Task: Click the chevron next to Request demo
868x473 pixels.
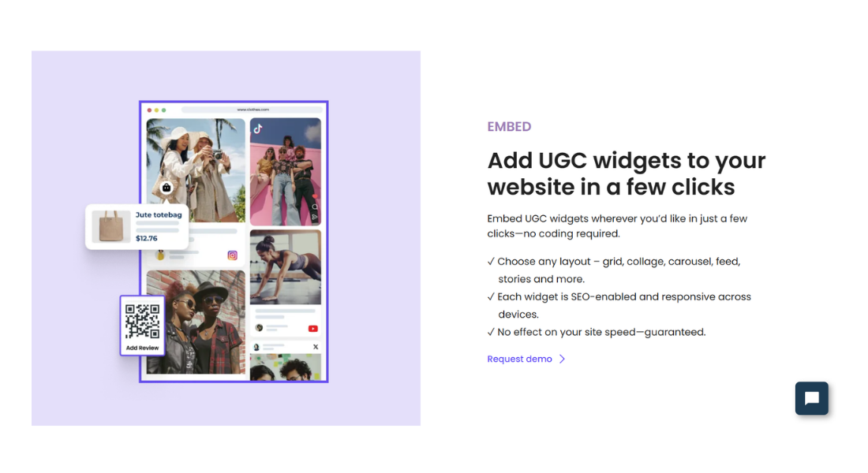Action: point(563,359)
